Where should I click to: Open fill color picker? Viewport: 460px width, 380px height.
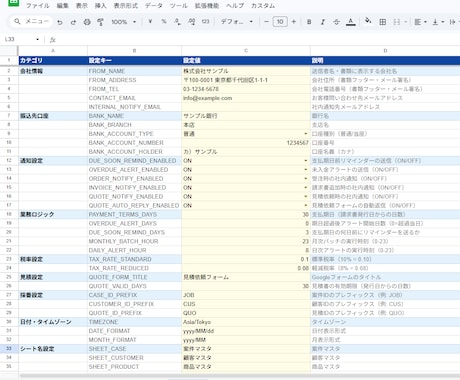click(368, 21)
